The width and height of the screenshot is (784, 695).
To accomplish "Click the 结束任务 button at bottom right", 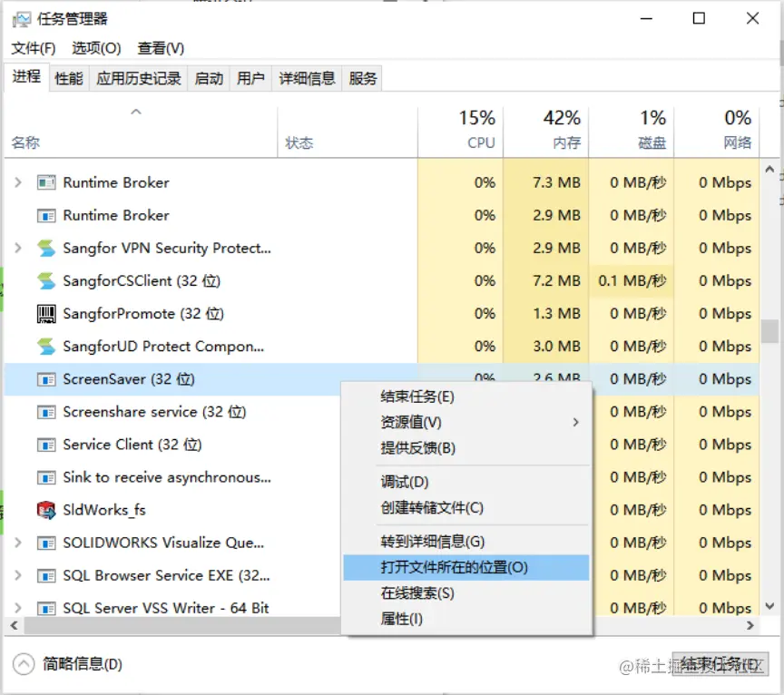I will coord(720,664).
